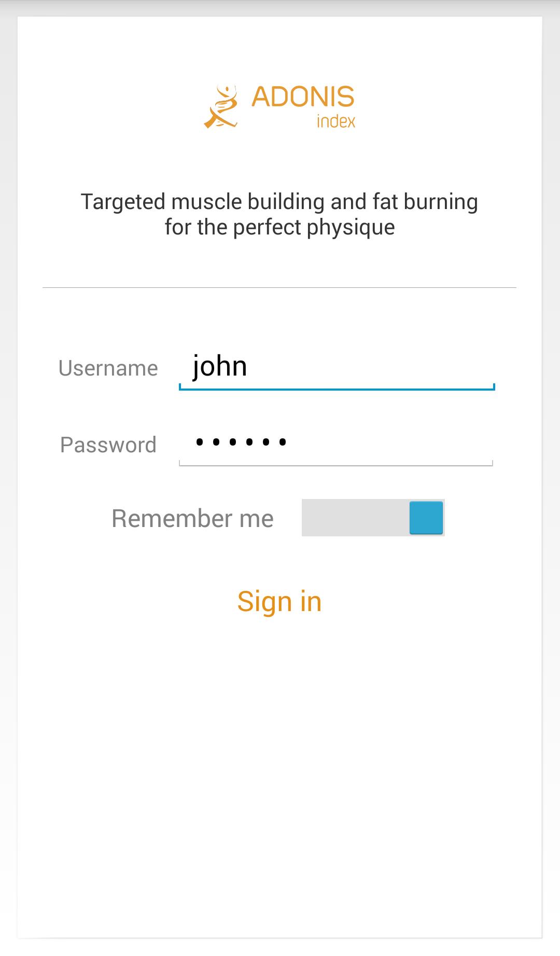Tap the Sign in button

279,601
